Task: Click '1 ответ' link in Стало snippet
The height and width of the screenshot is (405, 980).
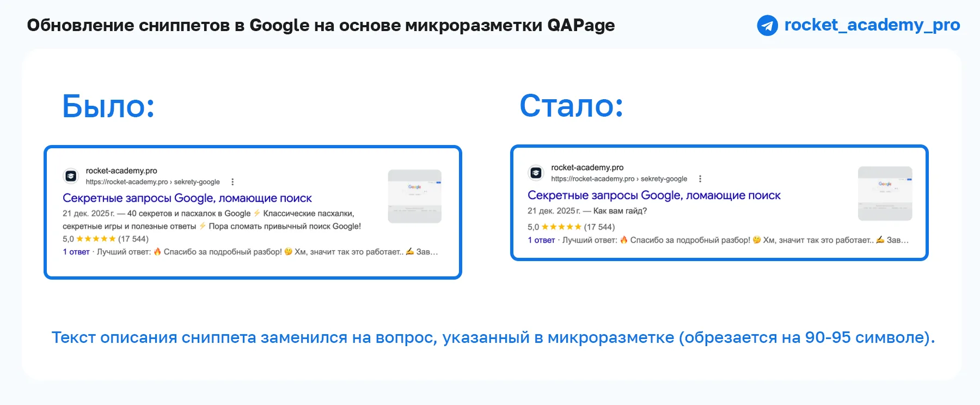Action: 541,240
